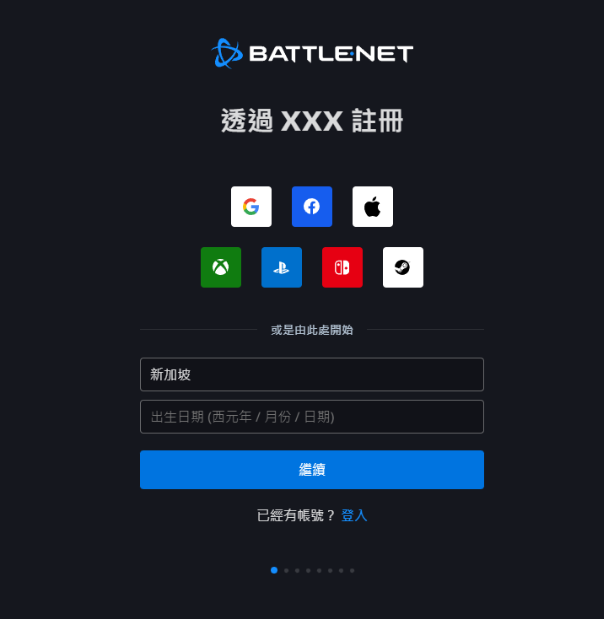Select the seventh step indicator dot
The width and height of the screenshot is (604, 619).
tap(341, 570)
